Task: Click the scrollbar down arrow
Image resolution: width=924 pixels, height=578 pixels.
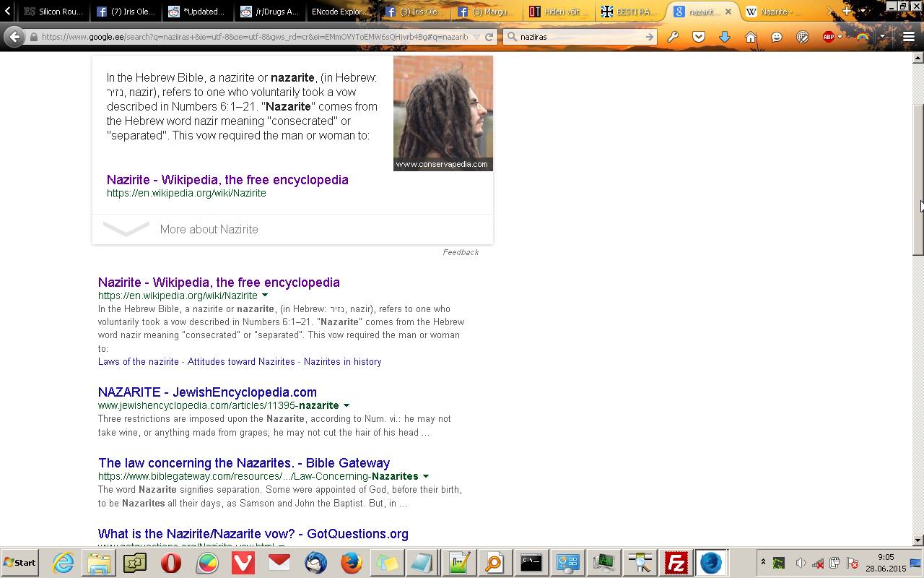Action: 918,540
